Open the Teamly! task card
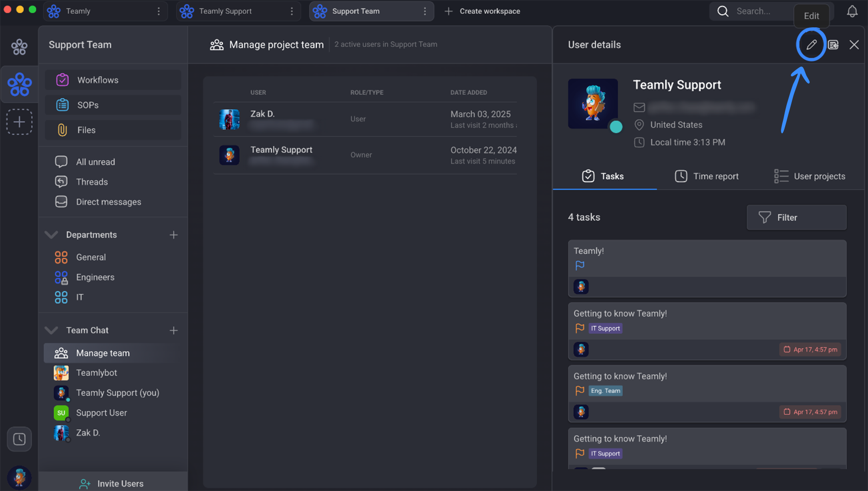This screenshot has width=868, height=491. pos(707,269)
